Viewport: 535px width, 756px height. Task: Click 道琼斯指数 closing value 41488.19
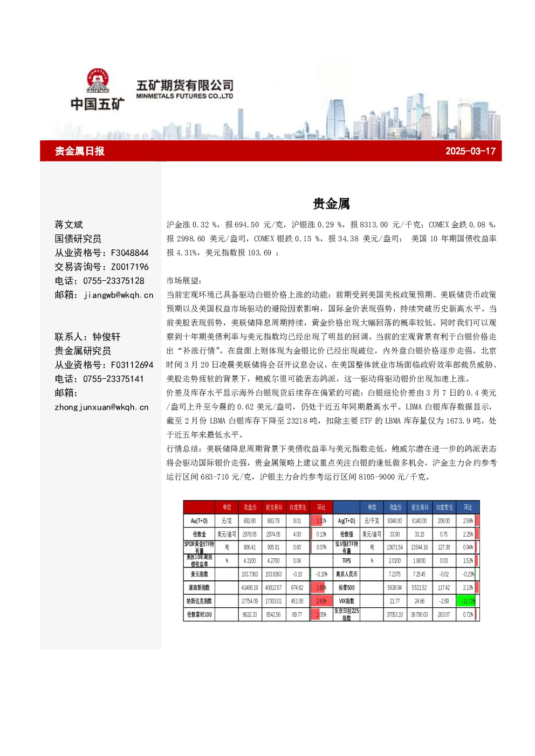point(250,588)
